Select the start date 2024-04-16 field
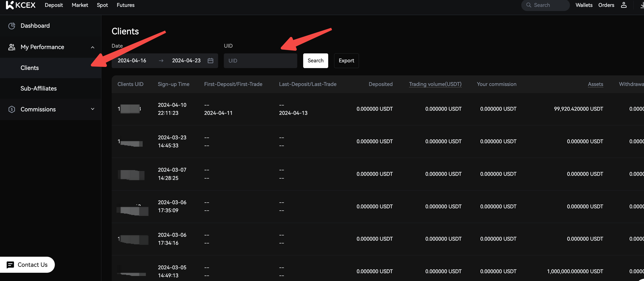The height and width of the screenshot is (281, 644). 132,61
